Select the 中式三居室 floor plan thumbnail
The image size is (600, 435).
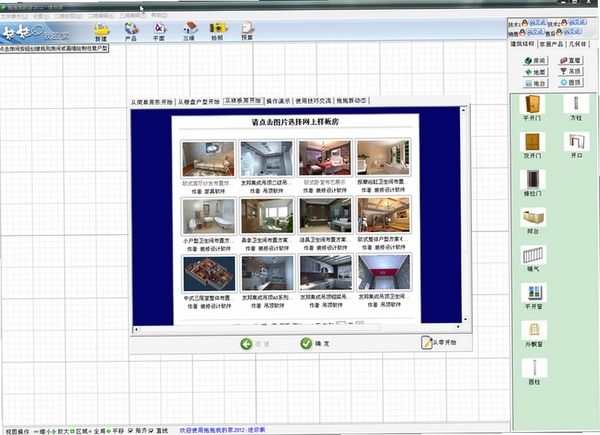209,274
